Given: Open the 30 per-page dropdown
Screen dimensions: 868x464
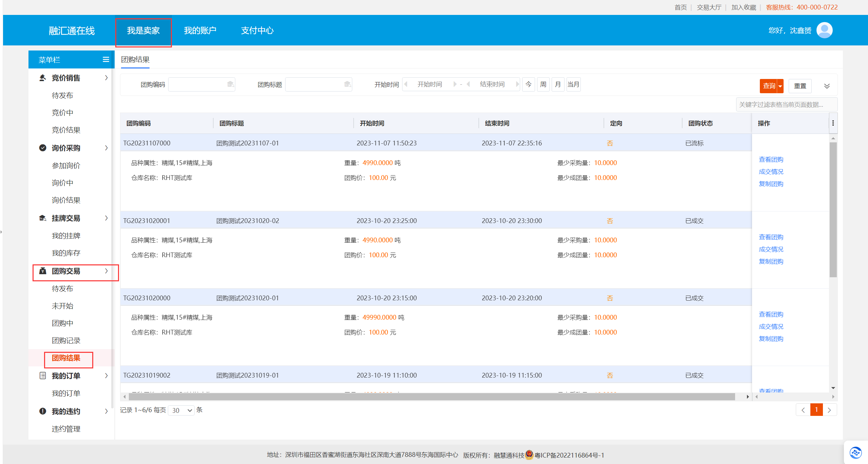Looking at the screenshot, I should pos(181,410).
